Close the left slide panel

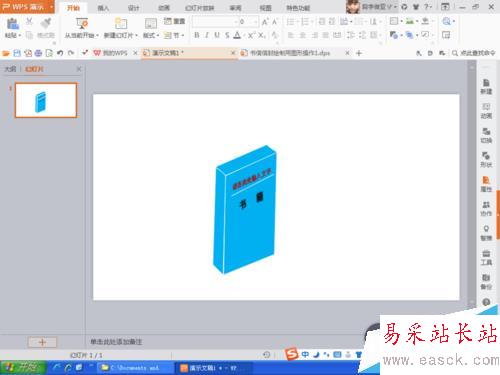pos(79,69)
